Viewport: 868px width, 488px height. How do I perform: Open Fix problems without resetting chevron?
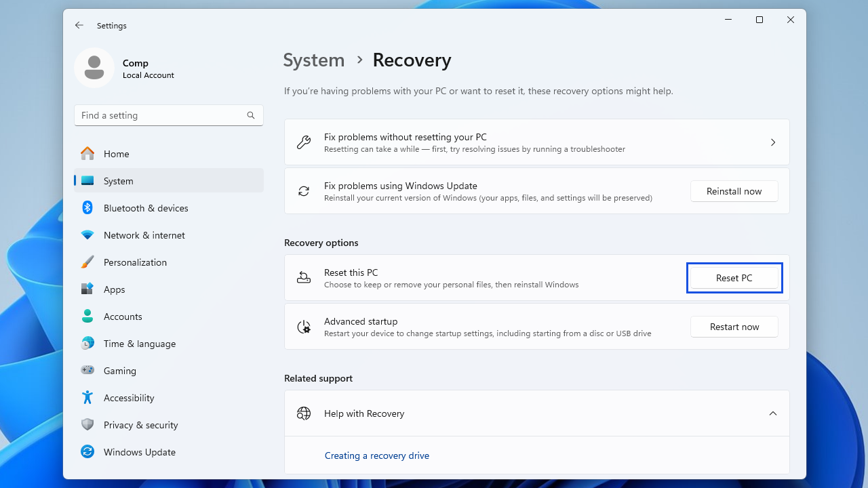point(773,142)
